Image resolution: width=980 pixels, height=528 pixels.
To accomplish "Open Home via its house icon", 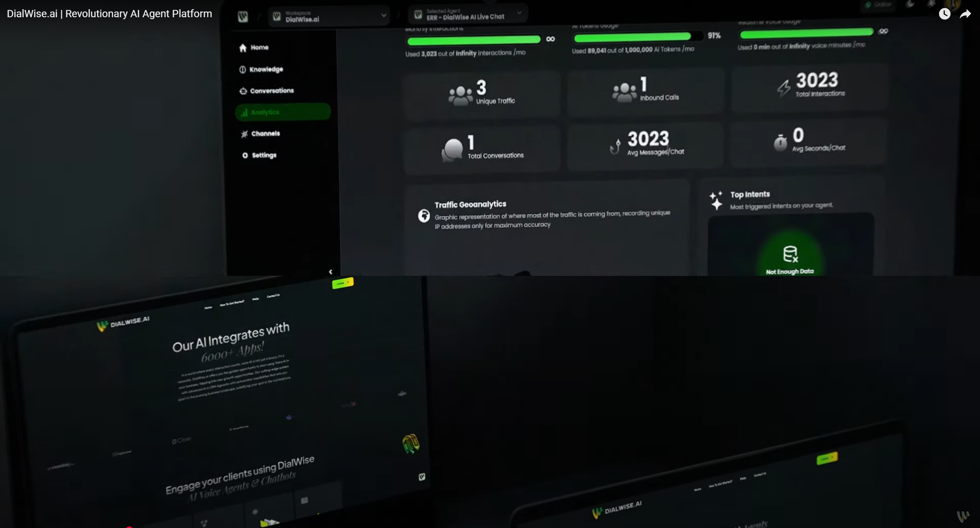I will pyautogui.click(x=243, y=48).
